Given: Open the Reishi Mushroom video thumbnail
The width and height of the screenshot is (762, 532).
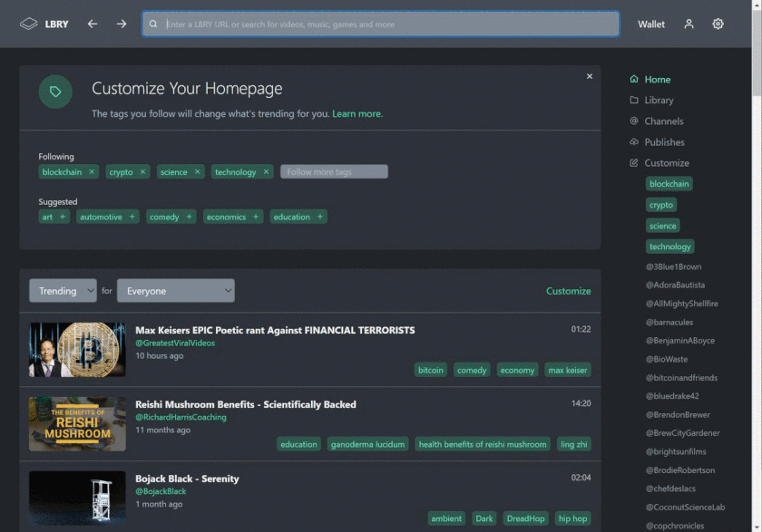Looking at the screenshot, I should pos(77,424).
